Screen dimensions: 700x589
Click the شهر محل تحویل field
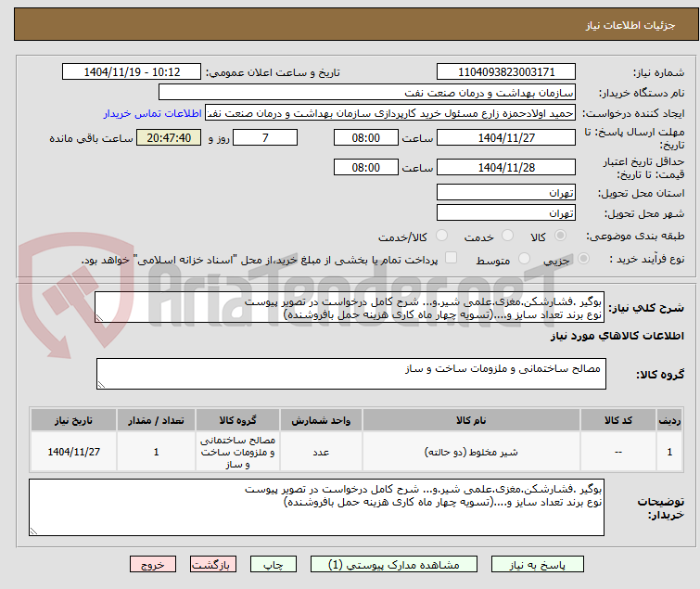(506, 213)
